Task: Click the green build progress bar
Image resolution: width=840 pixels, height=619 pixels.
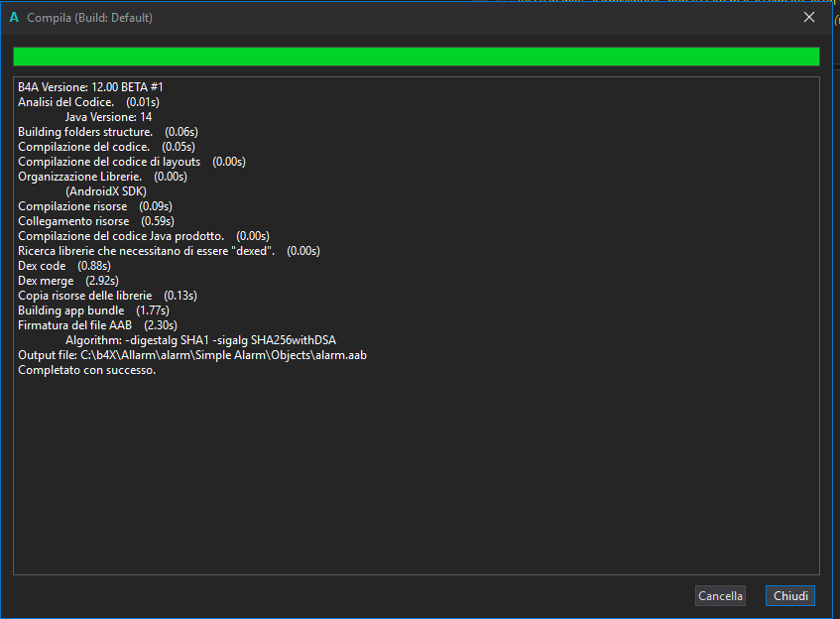Action: 416,57
